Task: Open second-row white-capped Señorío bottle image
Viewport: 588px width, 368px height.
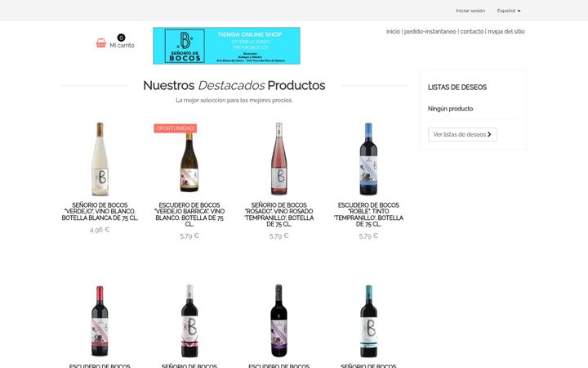Action: point(189,321)
